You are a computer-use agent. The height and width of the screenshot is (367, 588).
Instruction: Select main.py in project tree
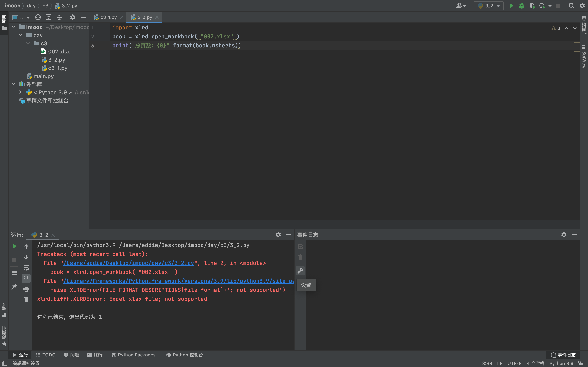tap(40, 76)
